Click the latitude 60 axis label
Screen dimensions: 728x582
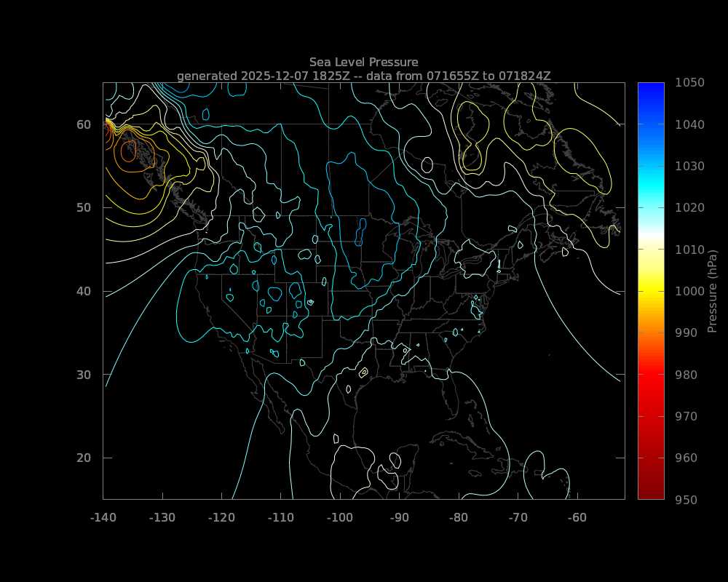pos(84,124)
